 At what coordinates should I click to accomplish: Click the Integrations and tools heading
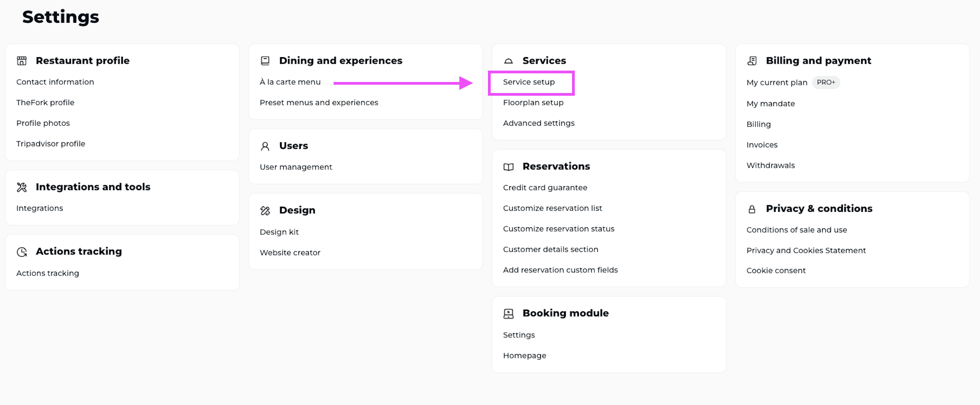click(93, 187)
